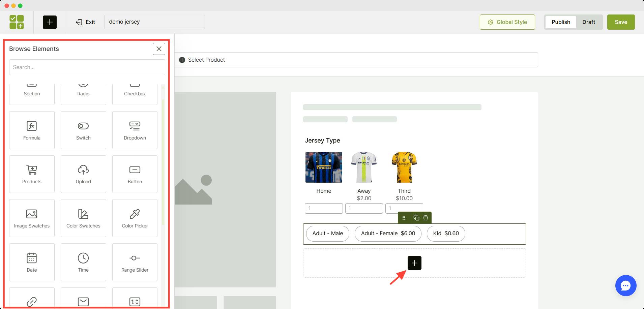Viewport: 644px width, 309px height.
Task: Grab the drag handle on the size block
Action: (404, 218)
